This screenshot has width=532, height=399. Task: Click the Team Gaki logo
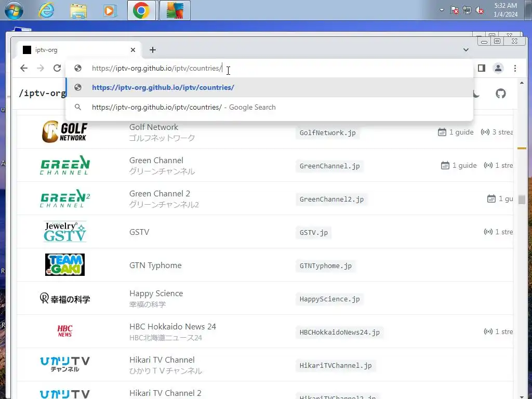(x=65, y=264)
